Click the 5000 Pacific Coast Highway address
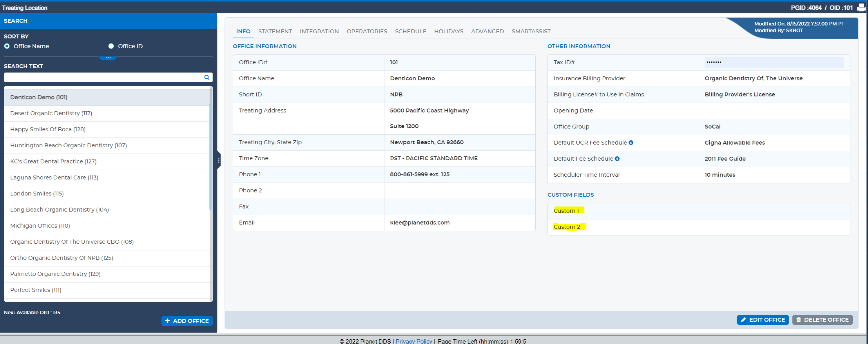This screenshot has width=868, height=344. click(429, 110)
